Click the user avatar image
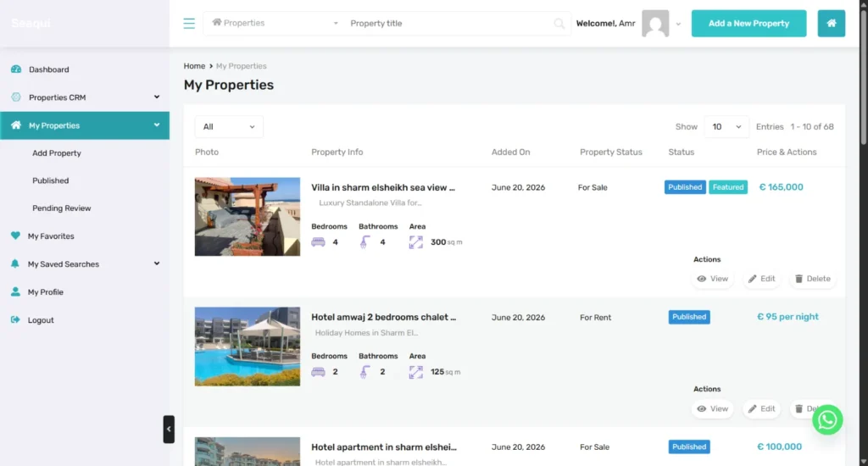Image resolution: width=868 pixels, height=466 pixels. point(655,23)
